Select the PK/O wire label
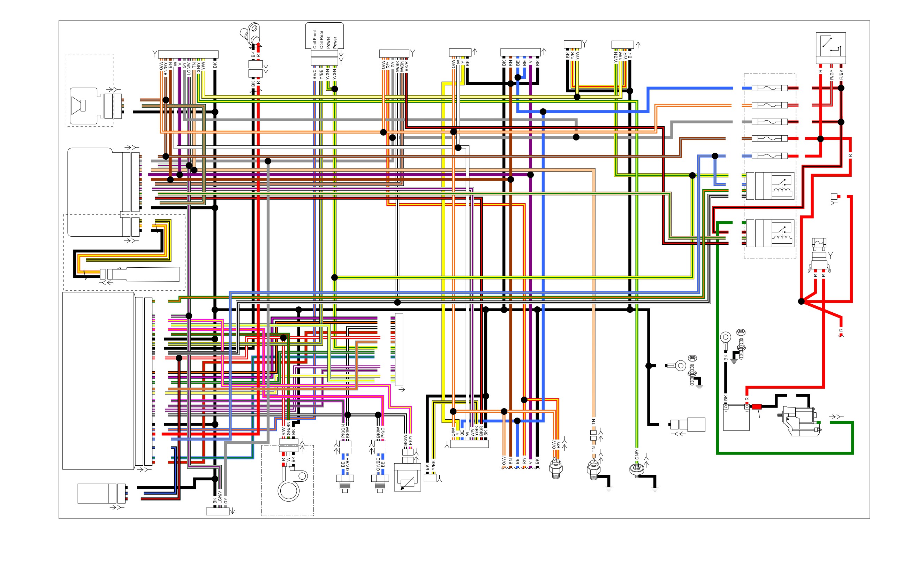Image resolution: width=902 pixels, height=588 pixels. pos(383,432)
